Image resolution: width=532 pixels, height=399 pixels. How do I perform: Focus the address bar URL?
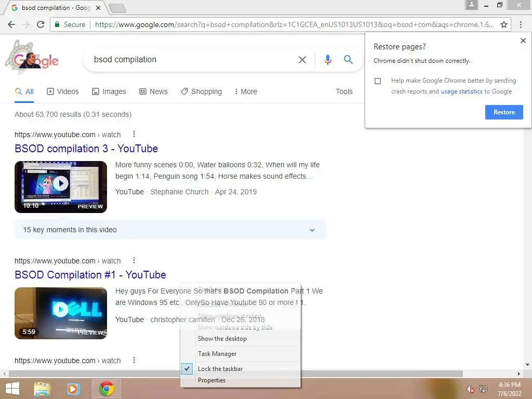coord(294,24)
